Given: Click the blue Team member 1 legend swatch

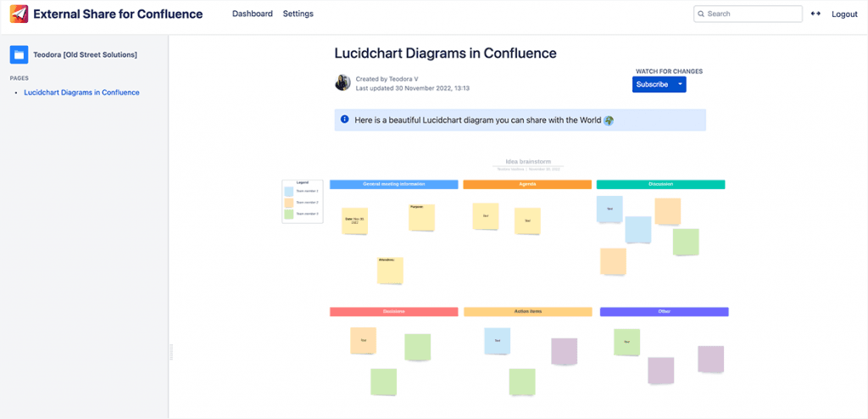Looking at the screenshot, I should [289, 192].
